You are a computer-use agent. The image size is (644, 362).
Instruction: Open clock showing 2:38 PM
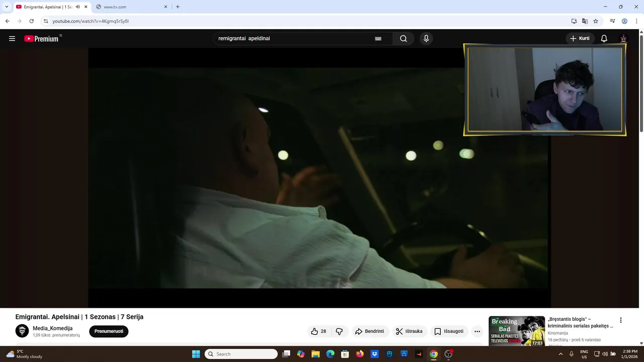pos(630,354)
